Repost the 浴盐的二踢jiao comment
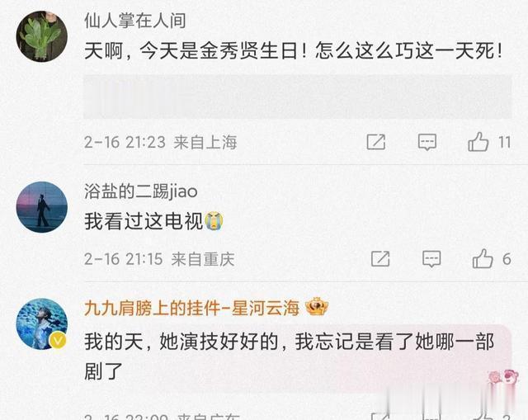 (x=380, y=259)
